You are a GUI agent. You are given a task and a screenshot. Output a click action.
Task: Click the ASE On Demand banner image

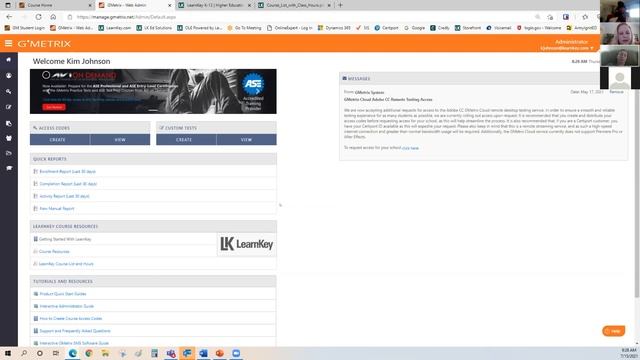153,91
